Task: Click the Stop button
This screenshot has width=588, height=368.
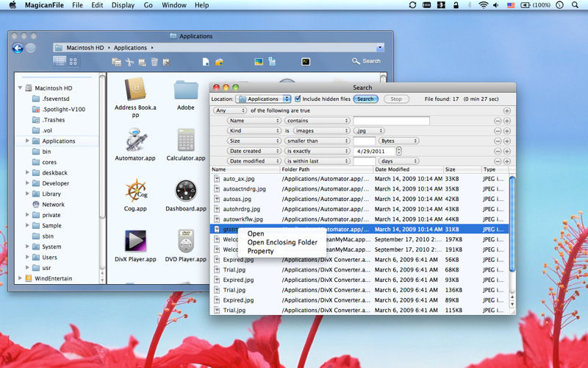Action: (396, 99)
